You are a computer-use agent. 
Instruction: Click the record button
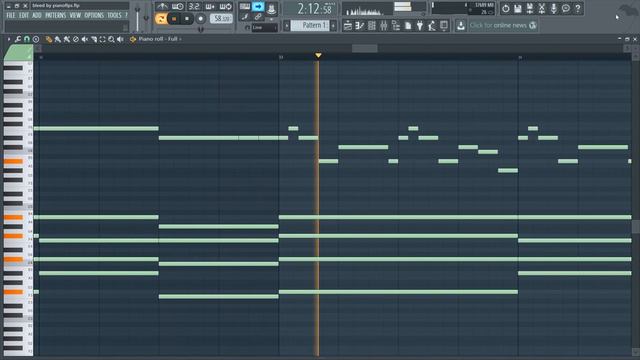click(x=200, y=19)
